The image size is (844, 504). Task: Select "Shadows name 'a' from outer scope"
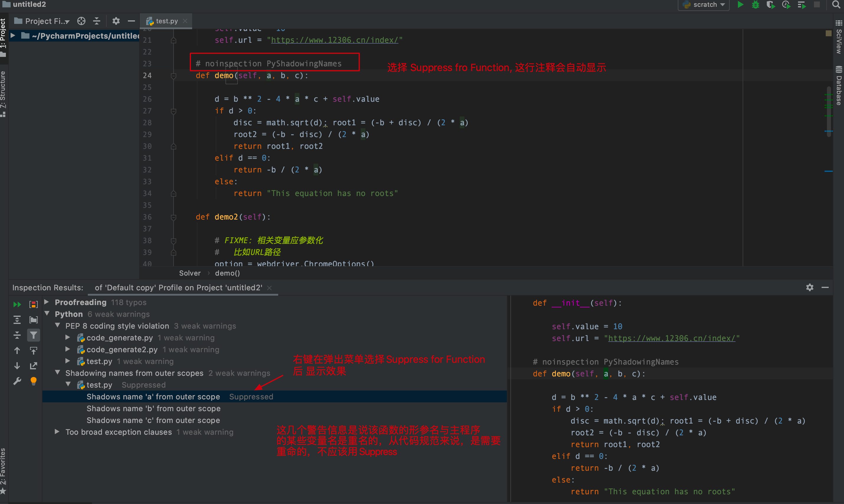(x=274, y=397)
